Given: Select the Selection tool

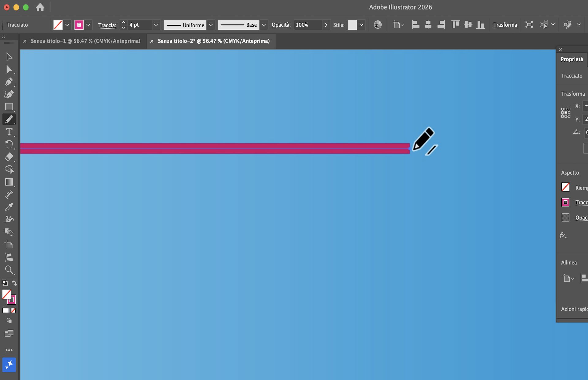Looking at the screenshot, I should click(9, 56).
